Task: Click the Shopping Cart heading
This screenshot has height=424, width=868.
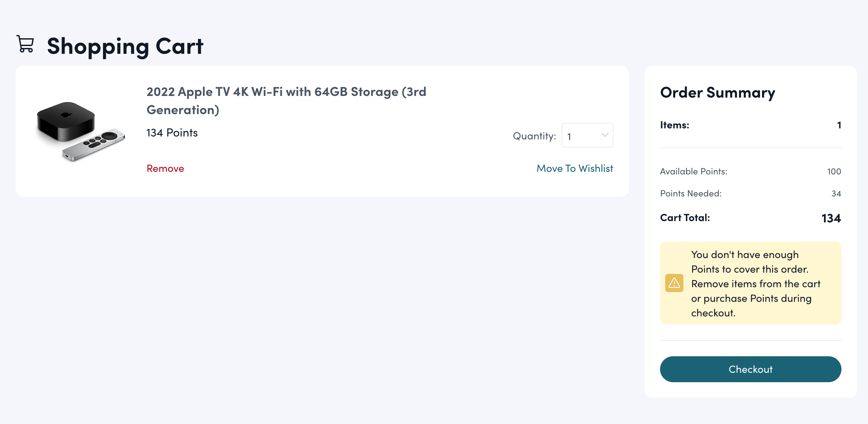Action: click(125, 45)
